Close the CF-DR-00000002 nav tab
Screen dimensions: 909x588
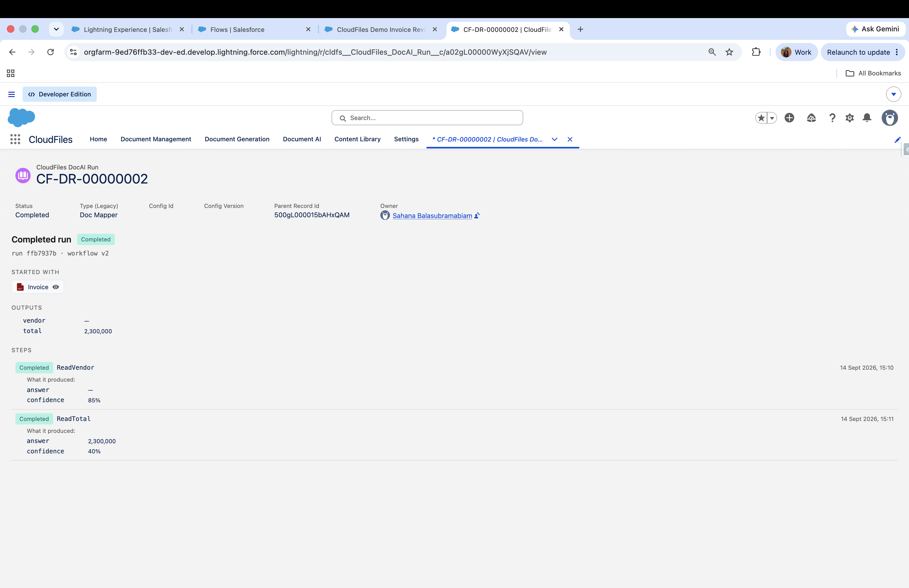pos(570,139)
